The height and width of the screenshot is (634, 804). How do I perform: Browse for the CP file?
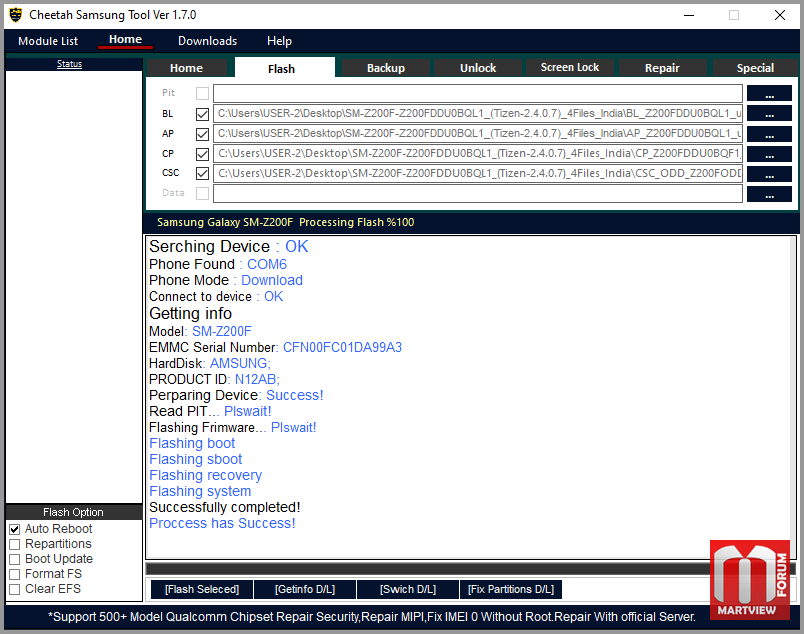[768, 154]
